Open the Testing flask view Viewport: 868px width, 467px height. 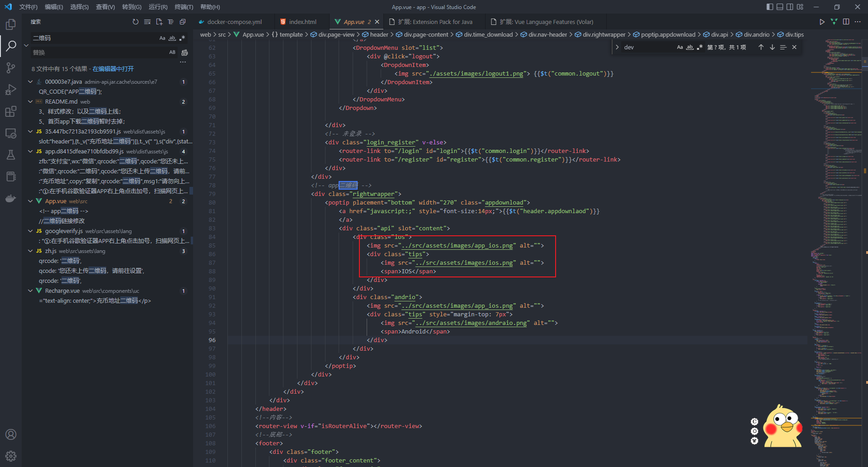tap(11, 155)
